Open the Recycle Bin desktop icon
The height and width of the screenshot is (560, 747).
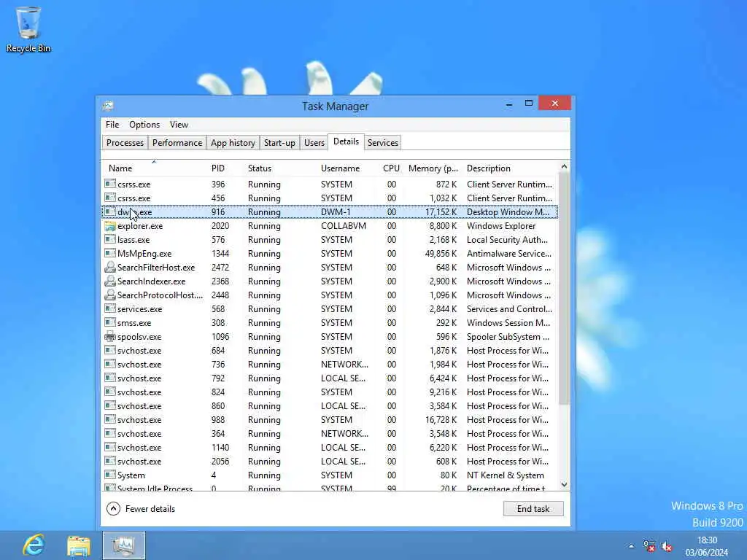tap(28, 28)
